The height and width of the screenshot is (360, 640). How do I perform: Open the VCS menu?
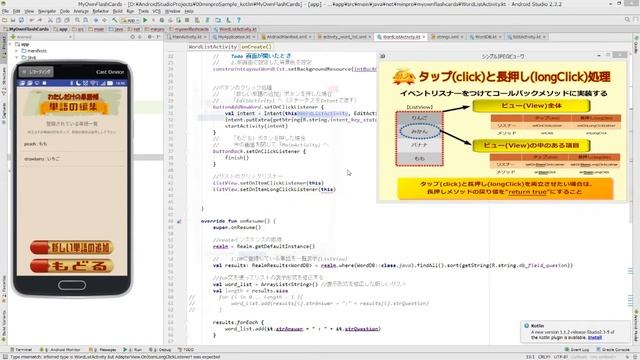click(156, 11)
